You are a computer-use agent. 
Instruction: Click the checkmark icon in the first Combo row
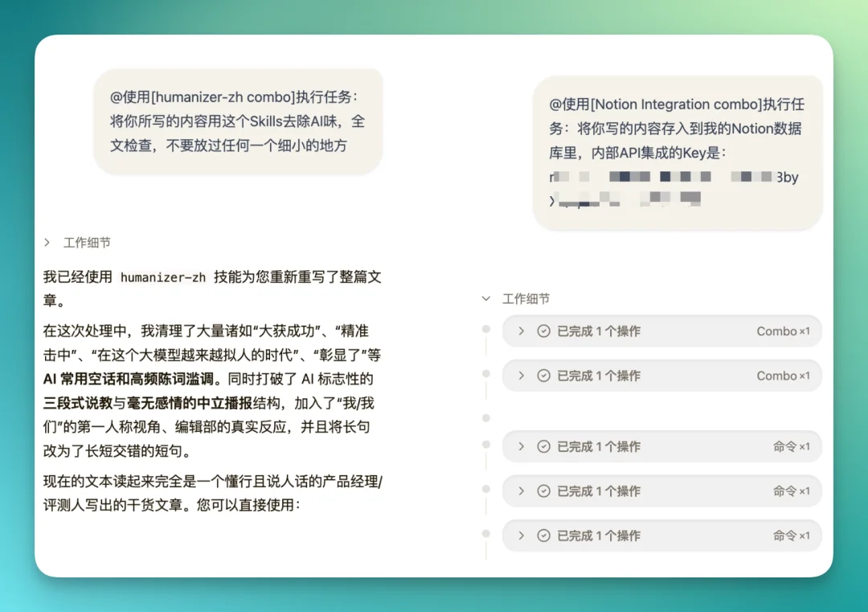point(542,331)
